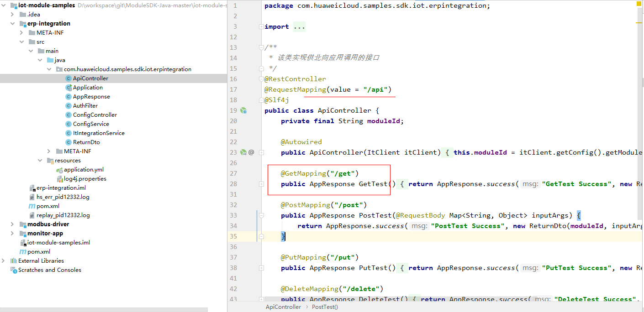Click the Scratches and Consoles icon
This screenshot has width=644, height=312.
13,270
